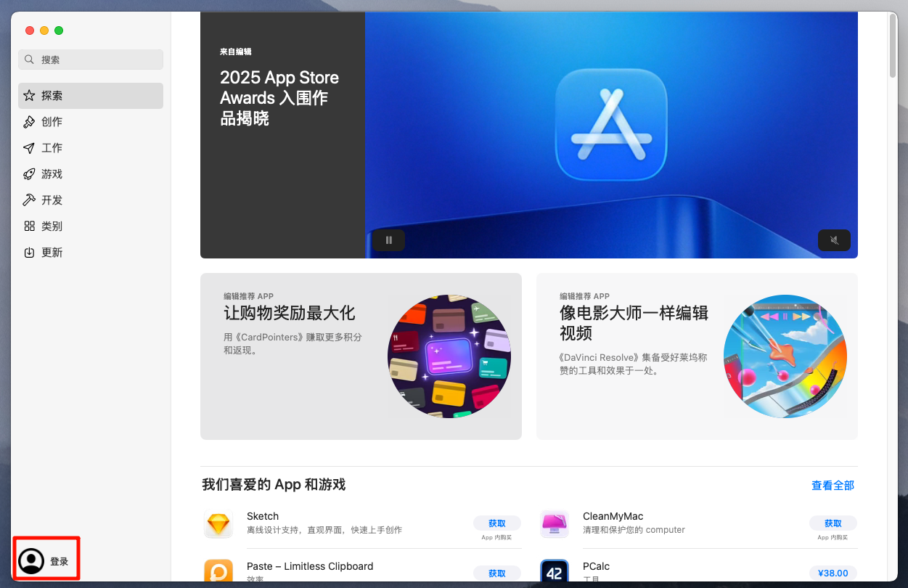Open the 更新 sidebar section

(91, 253)
